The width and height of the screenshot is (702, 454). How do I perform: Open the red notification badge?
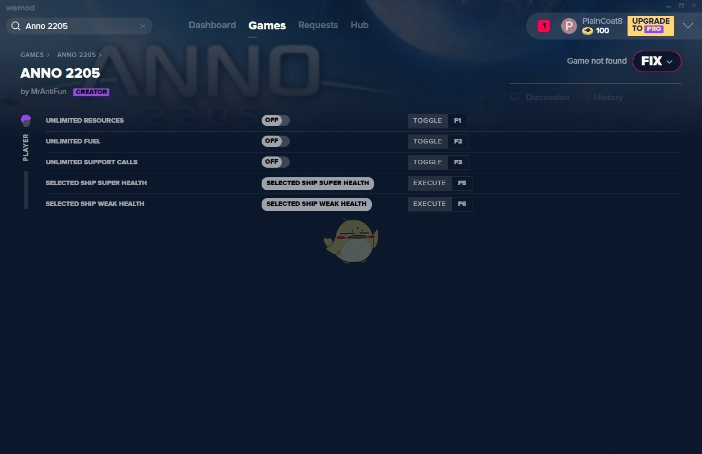pyautogui.click(x=544, y=26)
